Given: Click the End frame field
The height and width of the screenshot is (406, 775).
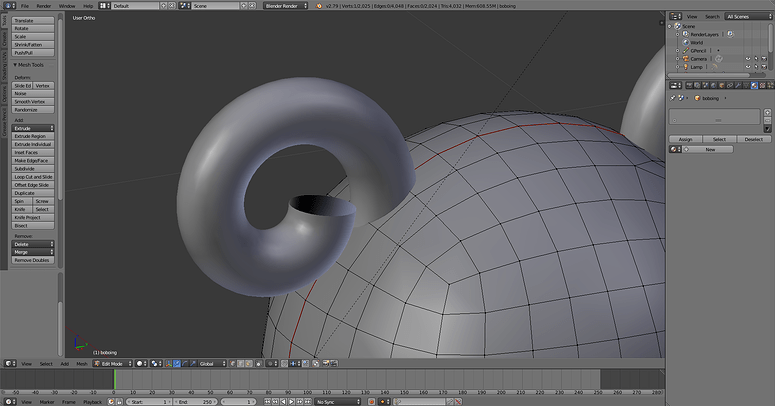Looking at the screenshot, I should (x=195, y=402).
